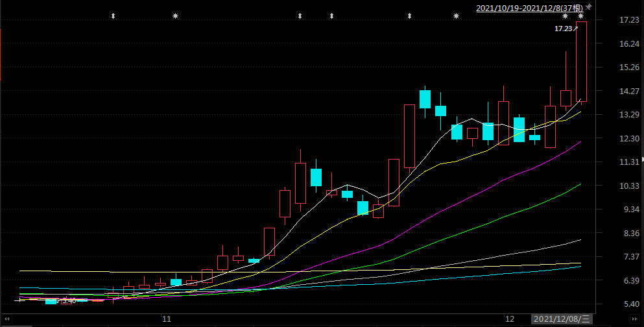Click the 5.40 low price annotation
Viewport: 644px width, 327px height.
coord(67,300)
